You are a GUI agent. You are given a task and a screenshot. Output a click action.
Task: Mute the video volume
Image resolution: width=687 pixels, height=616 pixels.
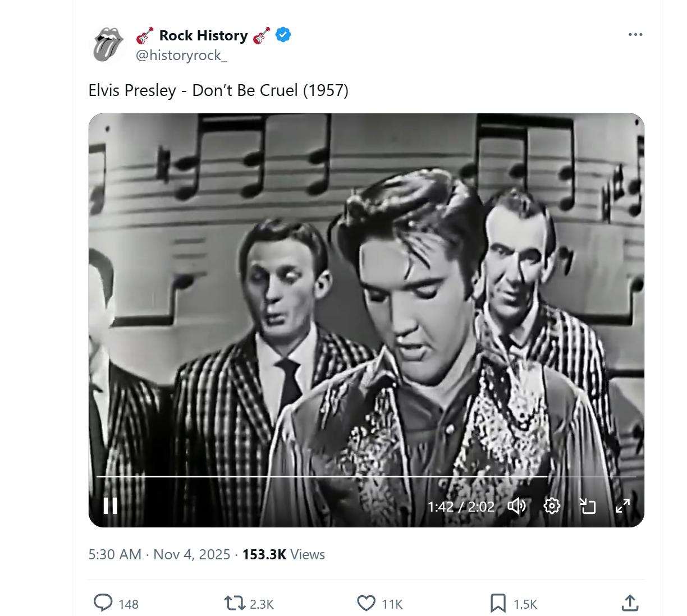pyautogui.click(x=516, y=506)
